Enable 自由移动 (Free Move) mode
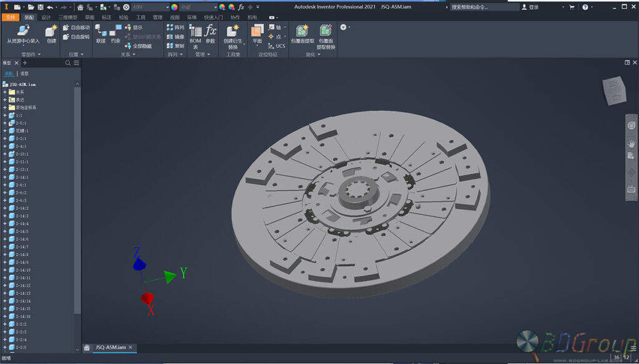 coord(76,27)
